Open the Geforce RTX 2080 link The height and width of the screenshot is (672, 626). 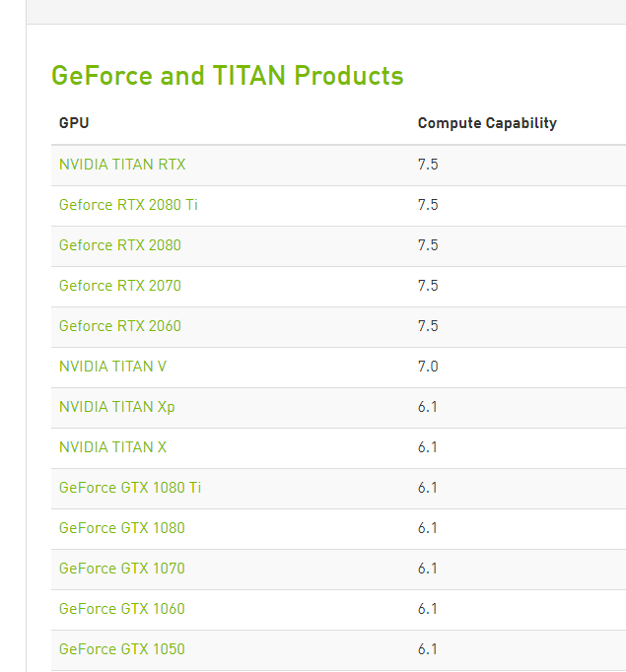120,245
